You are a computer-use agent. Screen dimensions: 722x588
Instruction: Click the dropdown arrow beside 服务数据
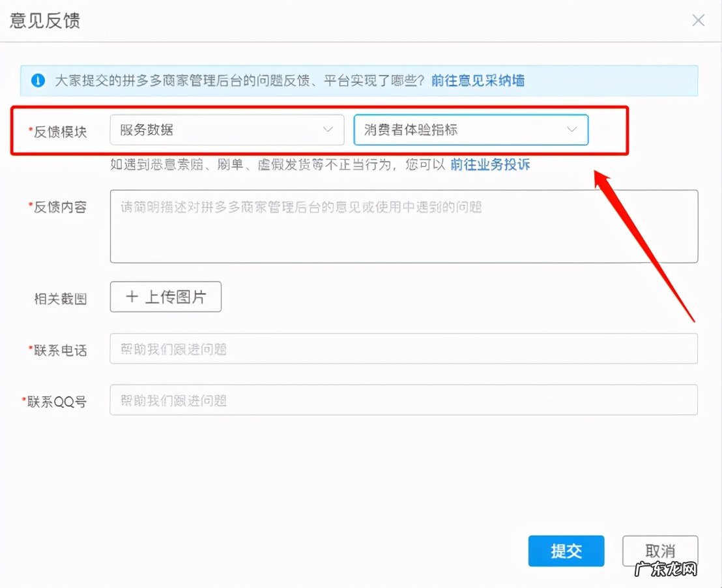[x=328, y=130]
